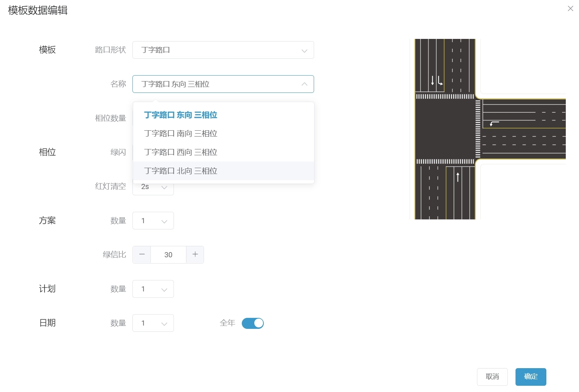Collapse the 名称 dropdown list
The width and height of the screenshot is (579, 392).
[x=304, y=84]
